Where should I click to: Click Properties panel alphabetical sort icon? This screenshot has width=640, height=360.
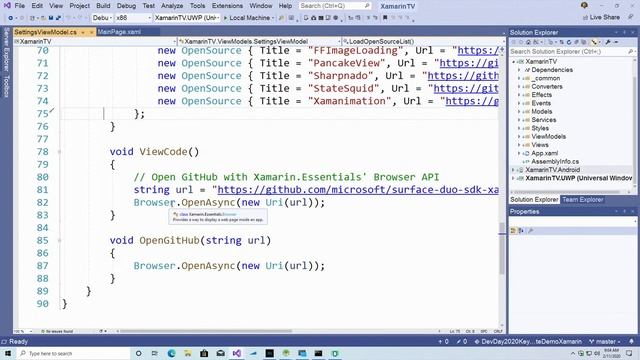(521, 231)
